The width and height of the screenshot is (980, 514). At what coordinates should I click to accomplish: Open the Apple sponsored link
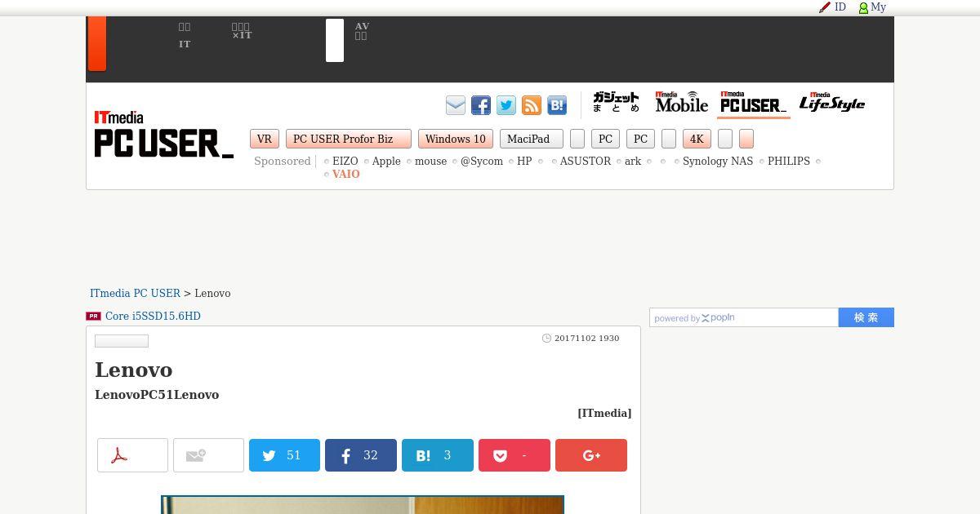tap(386, 162)
